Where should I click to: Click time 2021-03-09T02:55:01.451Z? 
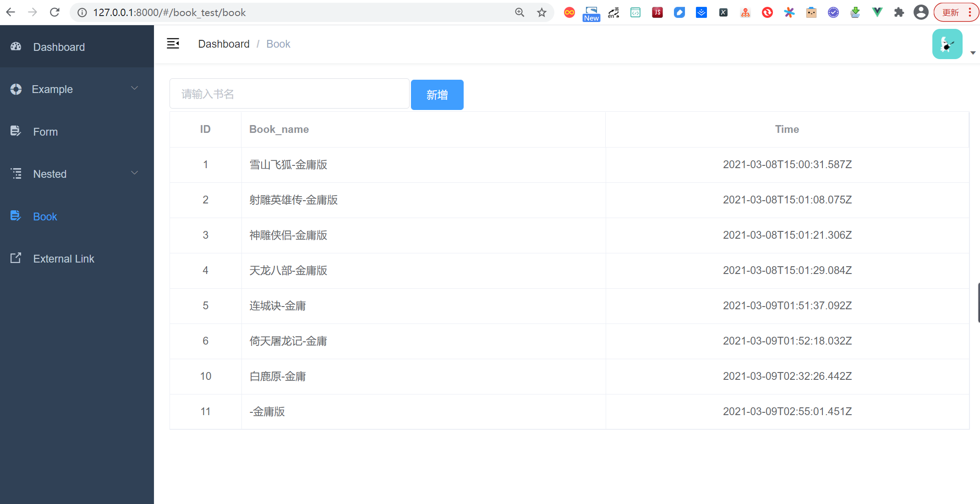787,411
